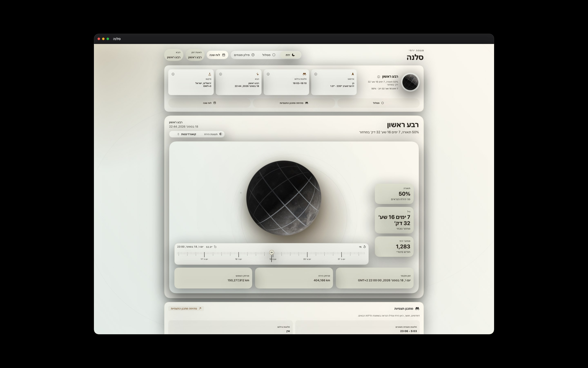Click the 23:06 - 5:03 dark window value
The width and height of the screenshot is (588, 368).
click(x=409, y=331)
